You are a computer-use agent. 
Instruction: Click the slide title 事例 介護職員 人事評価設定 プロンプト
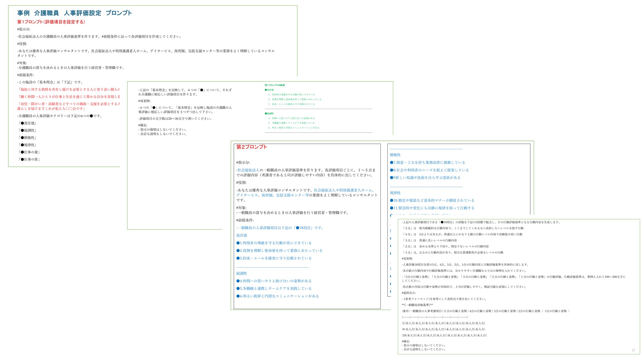(74, 13)
